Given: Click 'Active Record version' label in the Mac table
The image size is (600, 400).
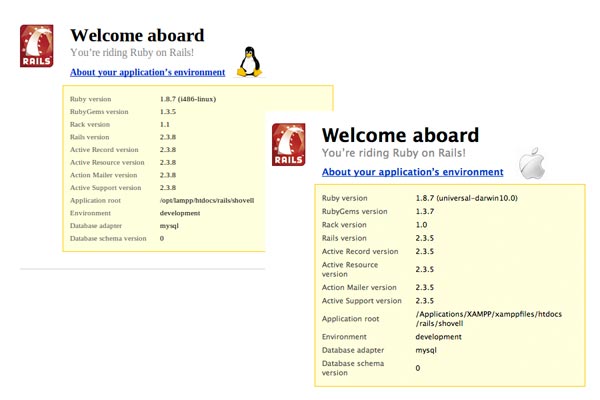Looking at the screenshot, I should [360, 251].
